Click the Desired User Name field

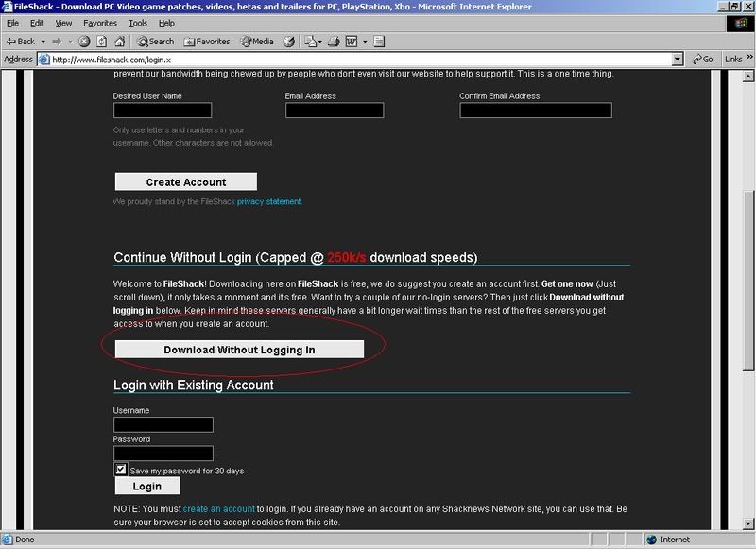[x=163, y=110]
